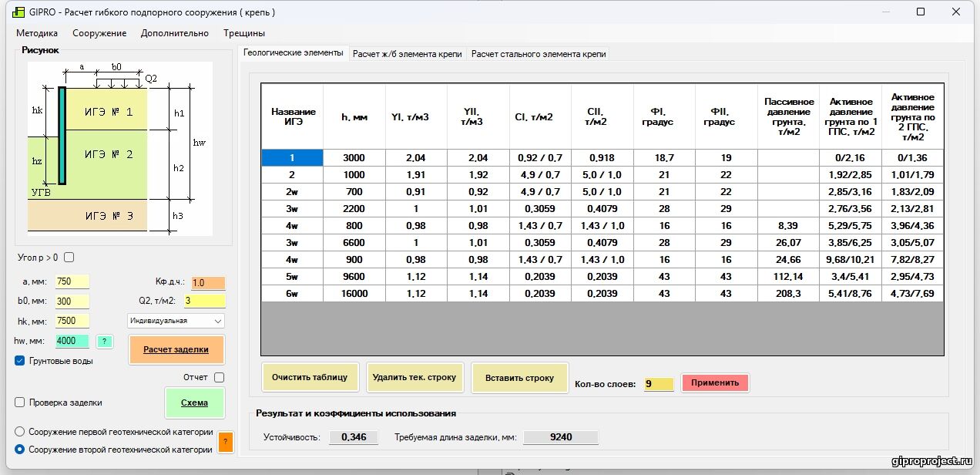Switch to 'Расчет ж/б элемента крепи' tab
This screenshot has width=980, height=475.
(x=407, y=54)
